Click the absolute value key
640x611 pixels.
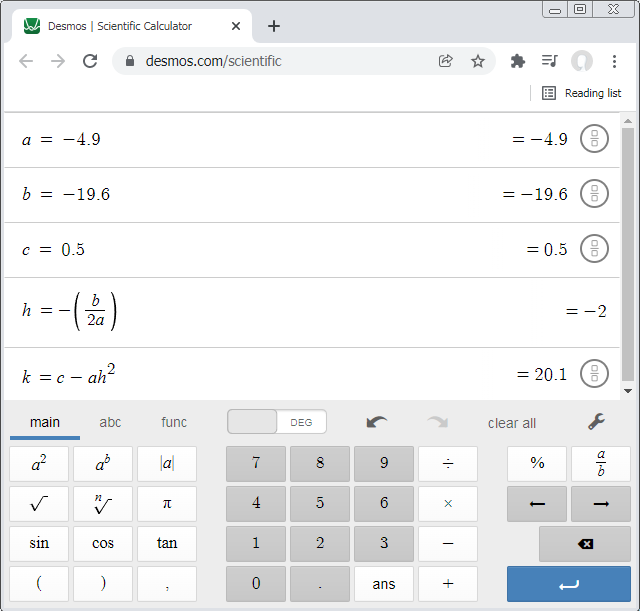click(x=167, y=464)
